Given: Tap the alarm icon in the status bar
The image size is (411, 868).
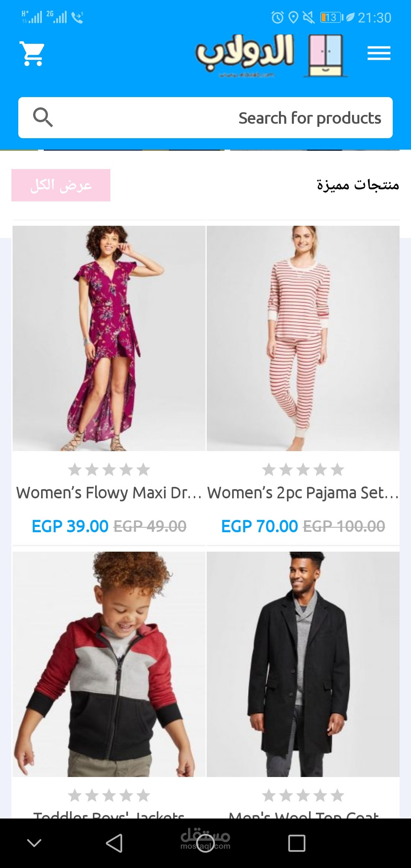Looking at the screenshot, I should 277,18.
